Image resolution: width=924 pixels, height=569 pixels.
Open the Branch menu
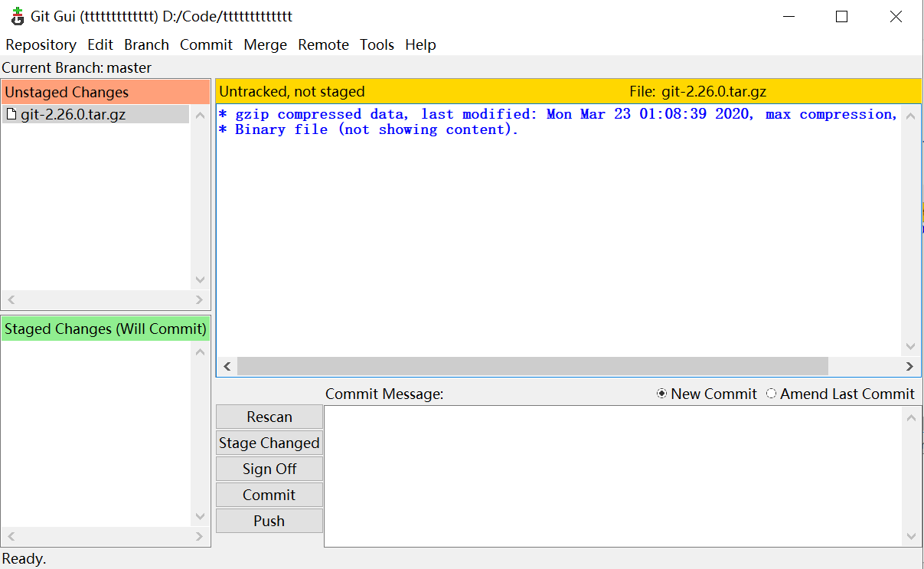146,44
